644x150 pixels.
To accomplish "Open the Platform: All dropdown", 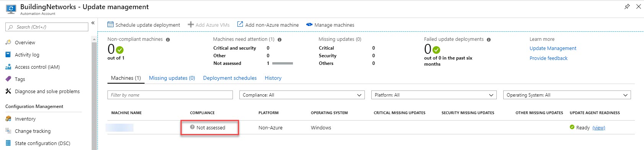I will pyautogui.click(x=434, y=95).
